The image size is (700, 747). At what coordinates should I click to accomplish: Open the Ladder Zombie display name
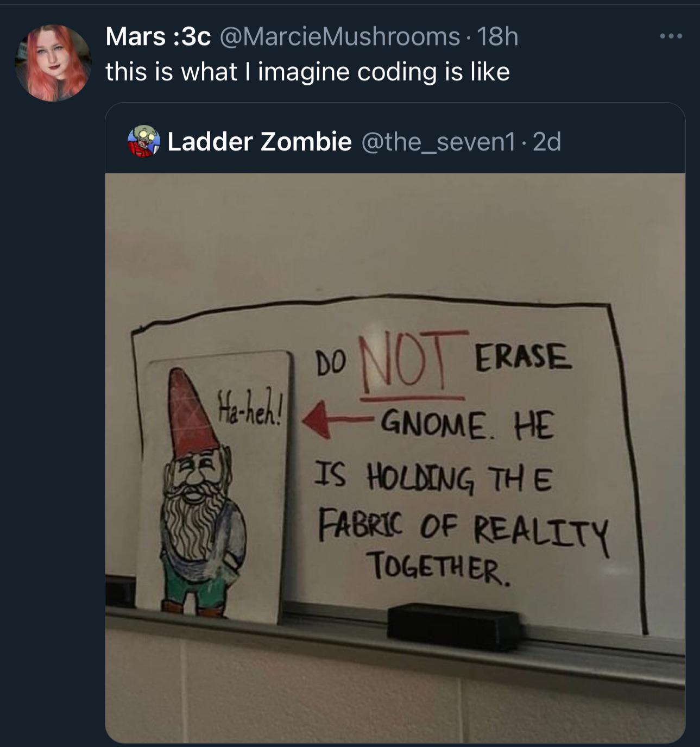pos(259,142)
